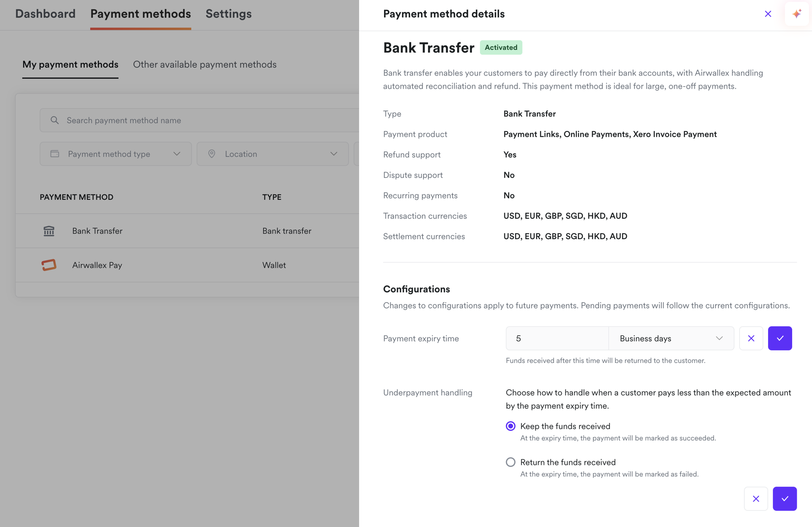Open the Business days dropdown

pos(671,338)
